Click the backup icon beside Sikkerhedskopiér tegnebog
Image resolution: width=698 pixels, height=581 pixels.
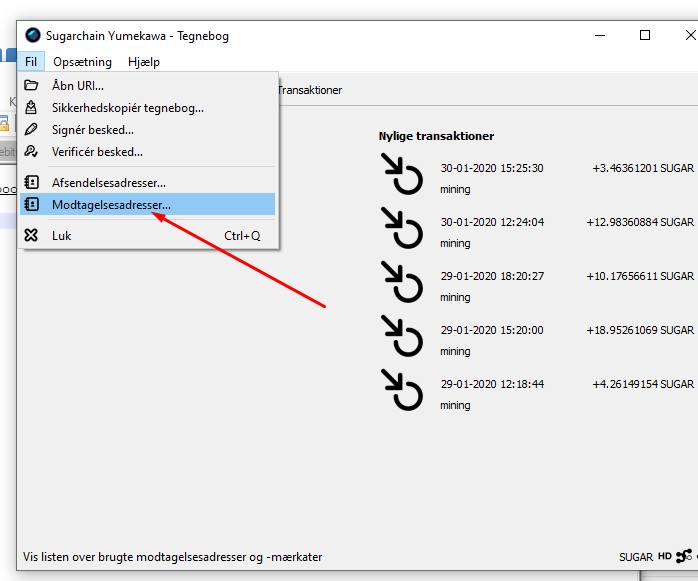click(x=31, y=107)
